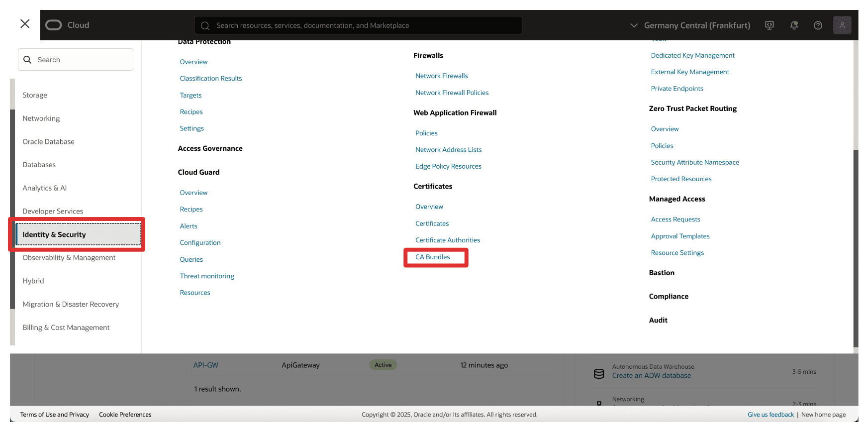This screenshot has width=868, height=432.
Task: Open Audit section link
Action: tap(658, 320)
